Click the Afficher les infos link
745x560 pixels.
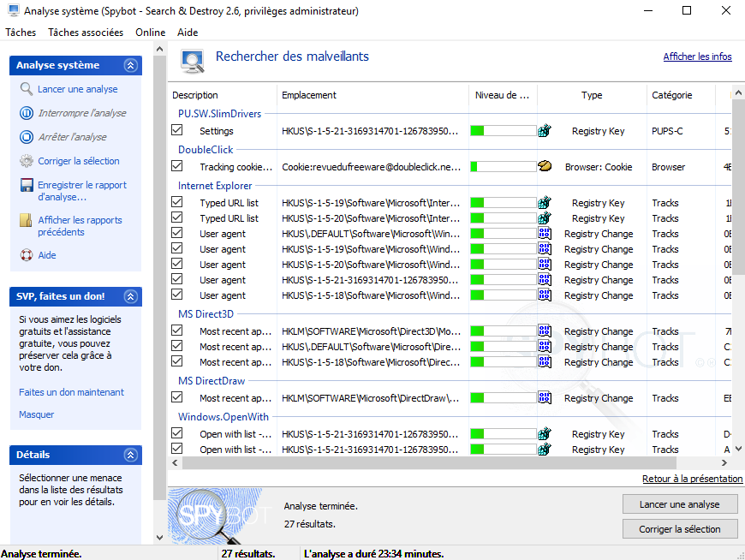click(x=698, y=57)
